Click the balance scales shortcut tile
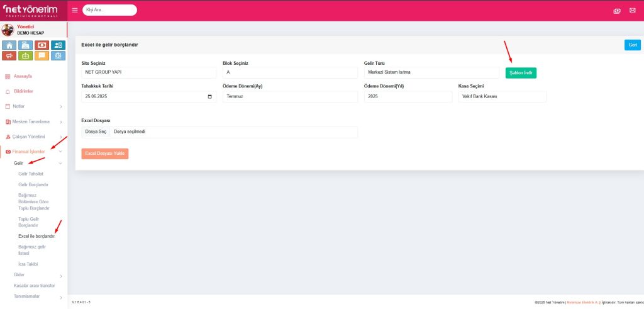The image size is (644, 309). click(x=58, y=55)
